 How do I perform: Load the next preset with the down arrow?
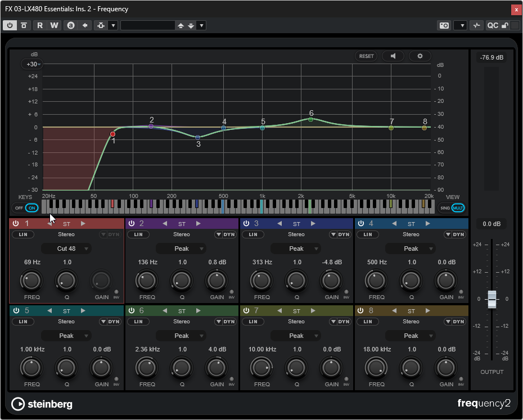point(191,26)
